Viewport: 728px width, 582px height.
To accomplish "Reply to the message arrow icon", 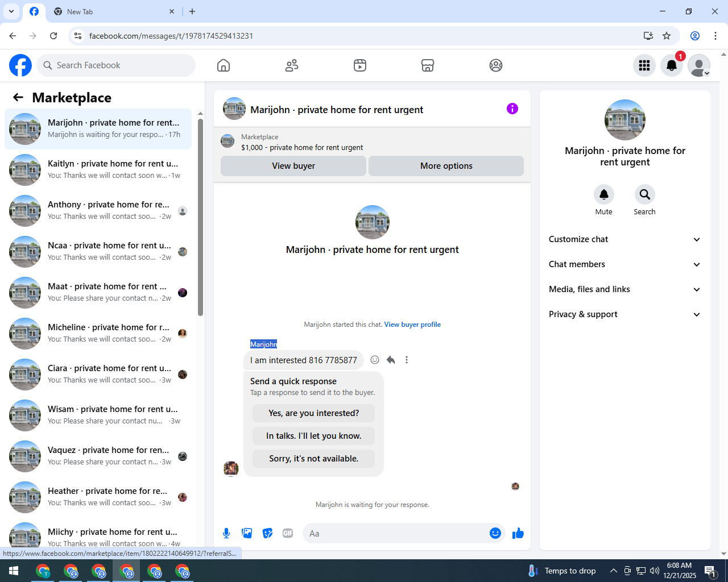I will coord(391,360).
